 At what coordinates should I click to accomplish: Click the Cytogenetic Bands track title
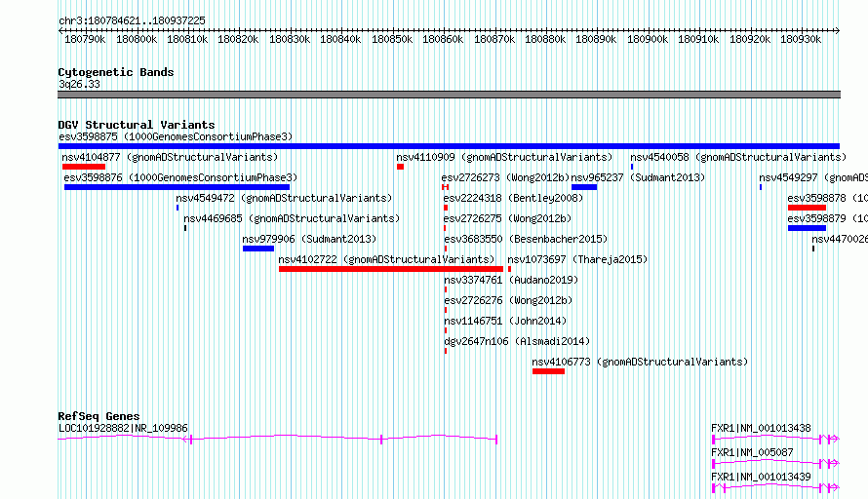point(116,72)
